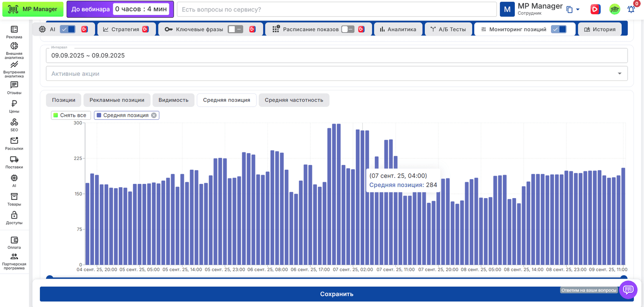Image resolution: width=644 pixels, height=307 pixels.
Task: Expand the Активные акции dropdown
Action: click(337, 73)
